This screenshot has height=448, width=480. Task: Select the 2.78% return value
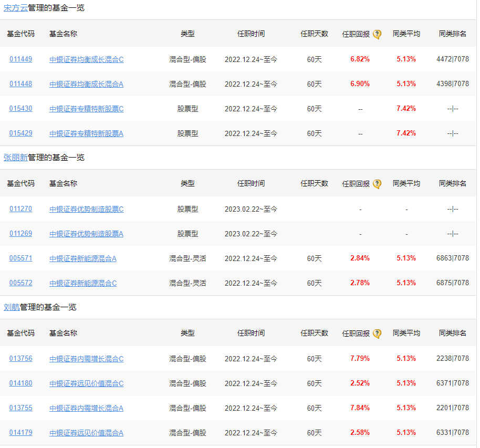[360, 283]
